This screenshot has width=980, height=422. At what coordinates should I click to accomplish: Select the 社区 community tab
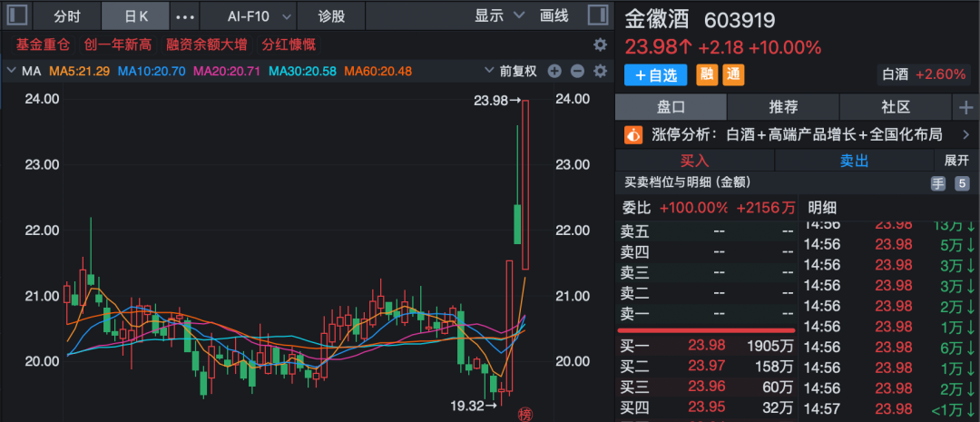point(896,107)
